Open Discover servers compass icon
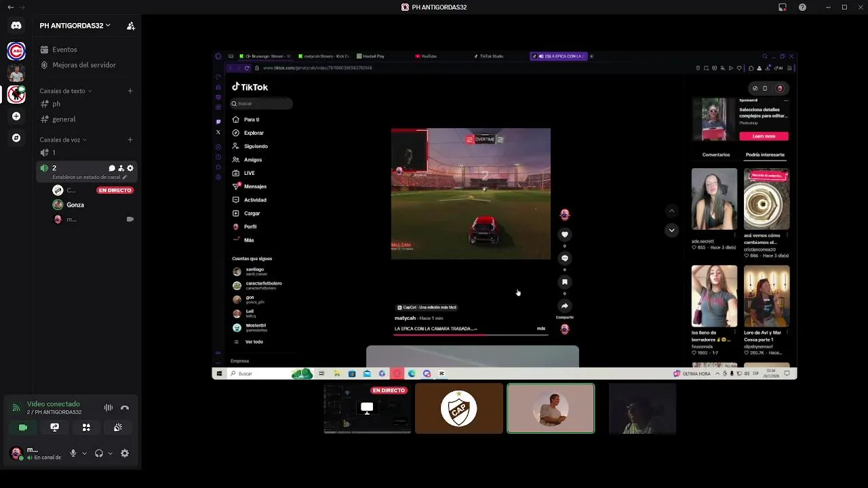 [16, 138]
